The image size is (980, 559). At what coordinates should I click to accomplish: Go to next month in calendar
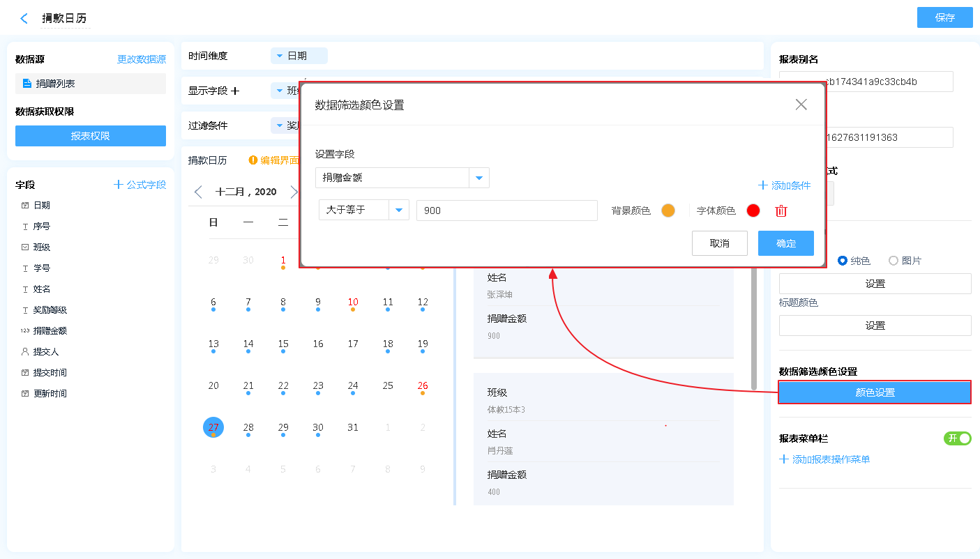pos(293,192)
